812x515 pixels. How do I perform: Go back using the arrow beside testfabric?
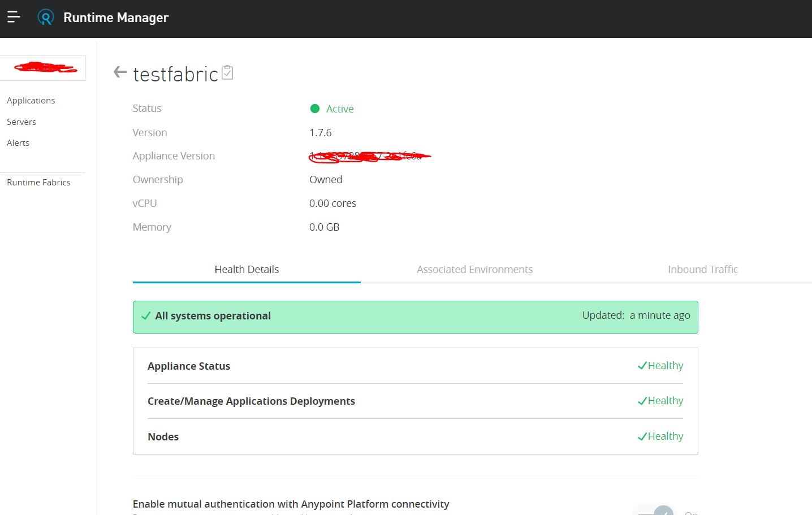120,72
